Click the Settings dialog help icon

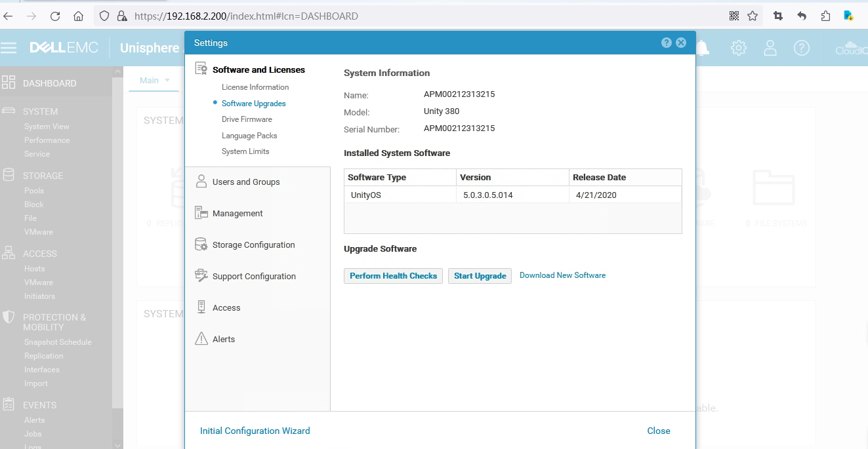pos(667,43)
